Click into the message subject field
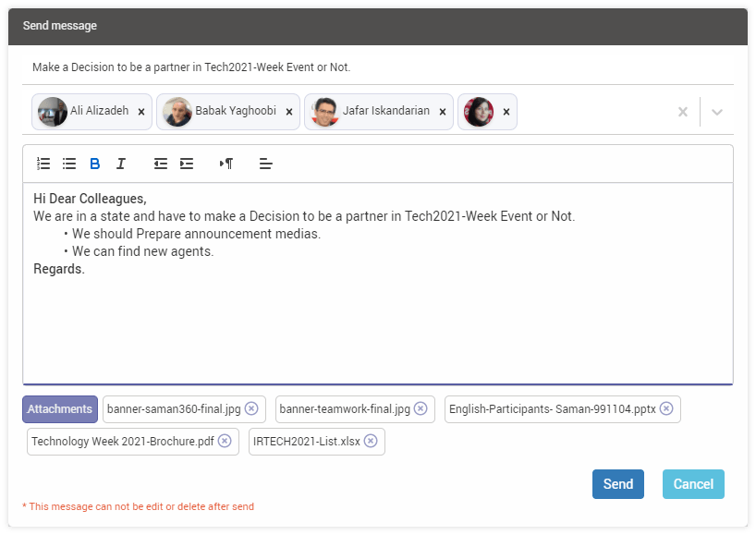This screenshot has height=535, width=756. [x=378, y=67]
